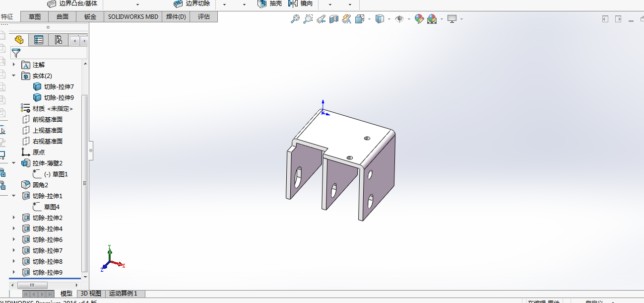The image size is (644, 303).
Task: Click the Boundary Cut (边界切除) tool
Action: coord(192,3)
